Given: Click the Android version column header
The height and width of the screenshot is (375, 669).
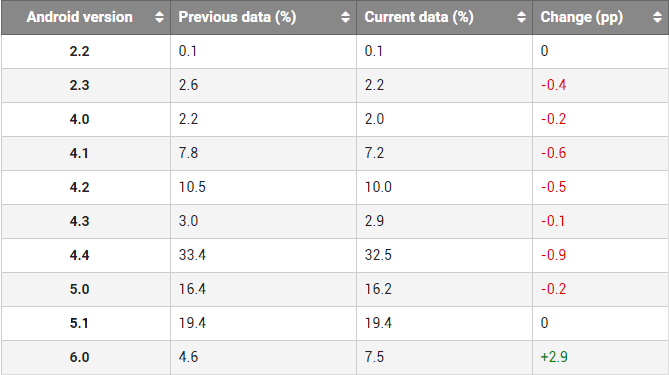Looking at the screenshot, I should coord(86,17).
